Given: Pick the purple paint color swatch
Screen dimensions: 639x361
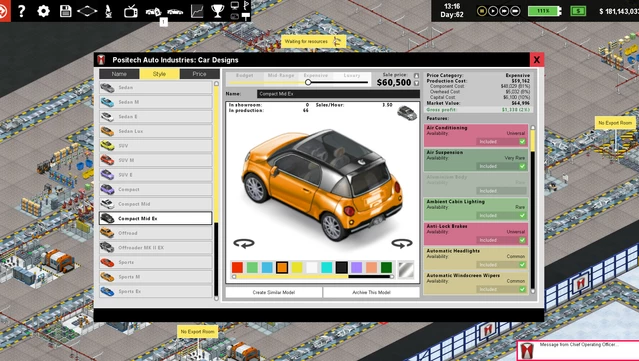Looking at the screenshot, I should coord(357,268).
